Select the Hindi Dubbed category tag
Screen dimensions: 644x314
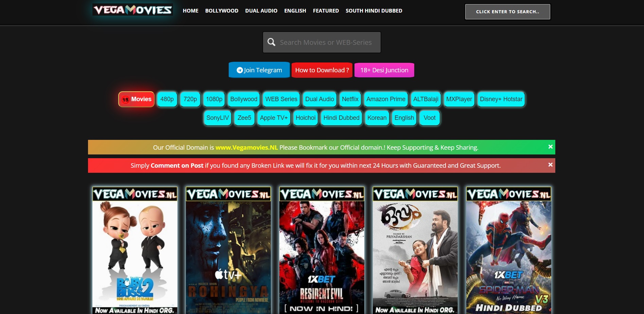(x=341, y=118)
